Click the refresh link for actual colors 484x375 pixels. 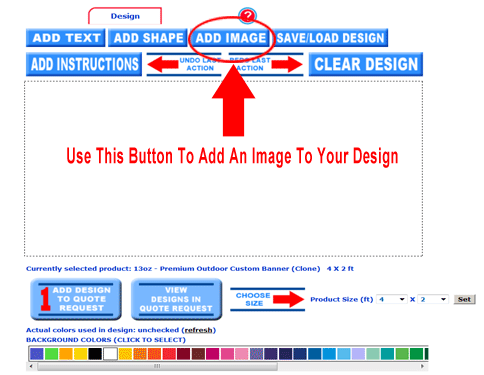(x=198, y=330)
